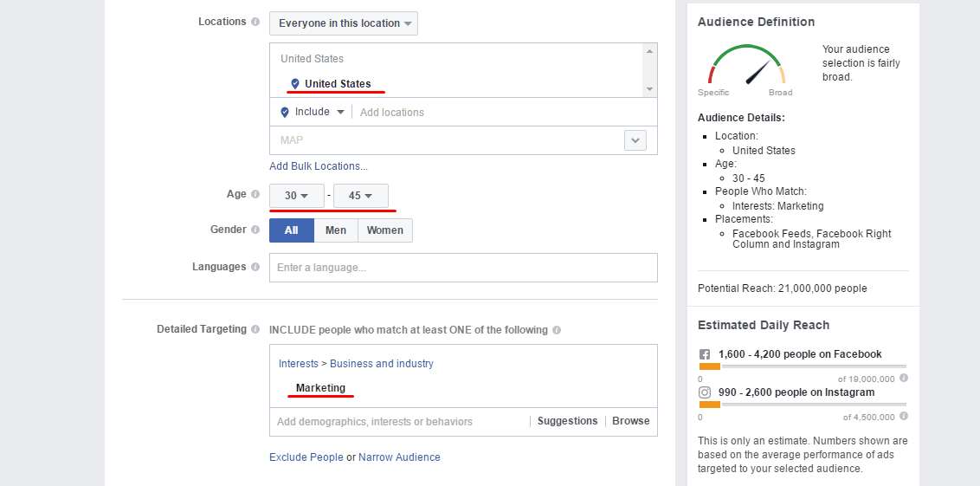
Task: Open Add Bulk Locations link
Action: coord(318,166)
